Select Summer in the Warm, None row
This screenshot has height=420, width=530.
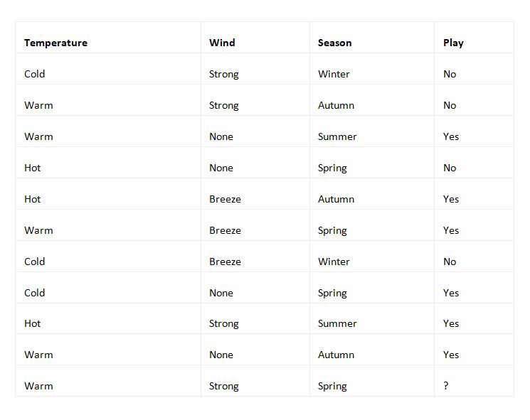[337, 136]
